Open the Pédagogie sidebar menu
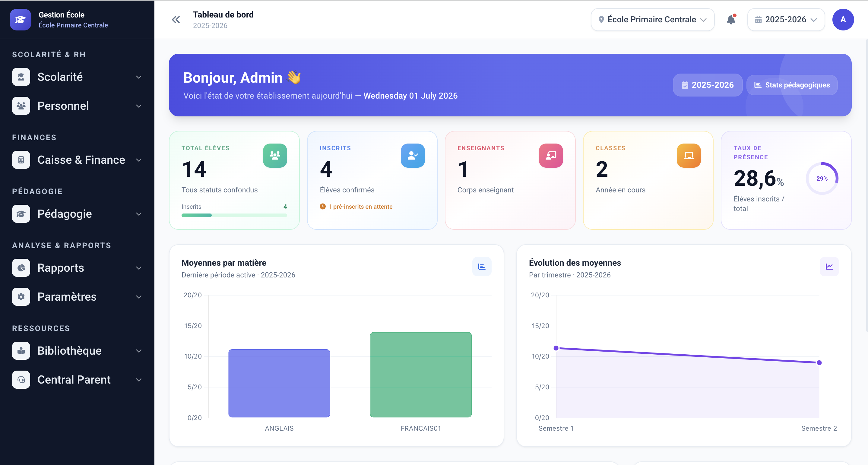The width and height of the screenshot is (868, 465). 77,214
